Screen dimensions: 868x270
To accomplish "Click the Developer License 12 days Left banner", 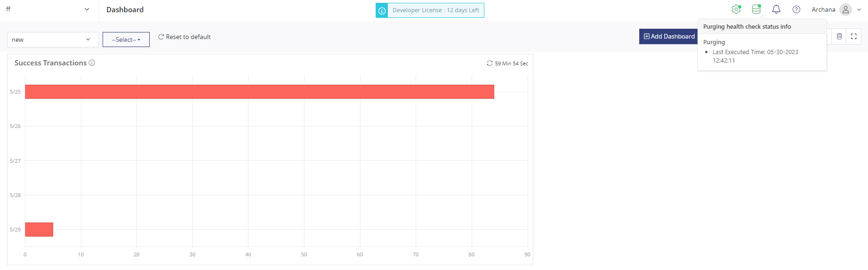I will (430, 10).
